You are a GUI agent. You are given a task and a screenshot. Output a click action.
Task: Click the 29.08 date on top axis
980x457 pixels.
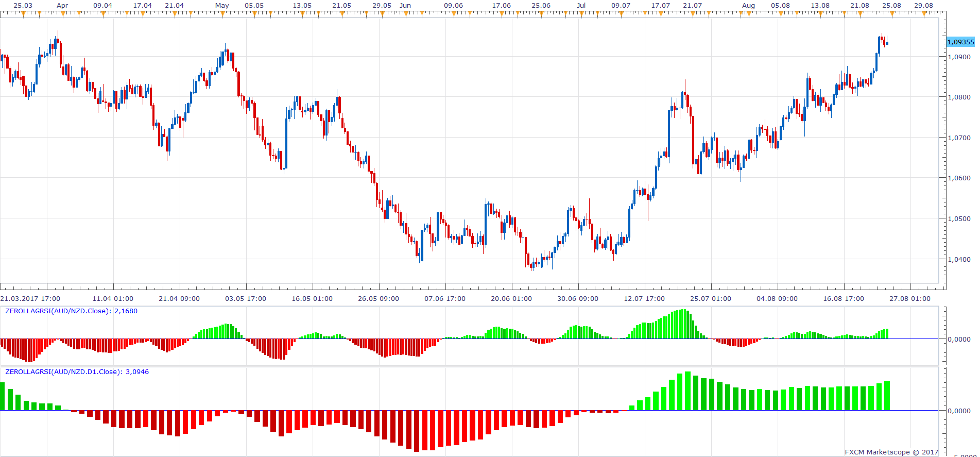pyautogui.click(x=924, y=6)
